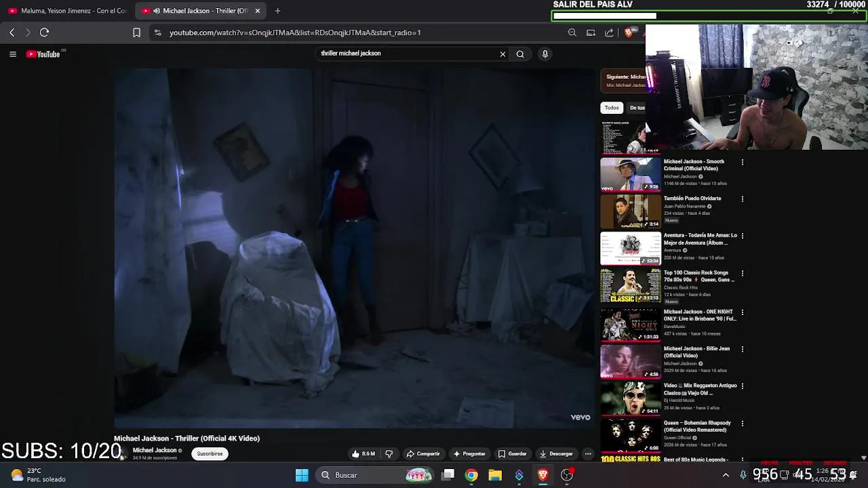Bookmark this page in the address bar
This screenshot has height=488, width=868.
click(136, 33)
